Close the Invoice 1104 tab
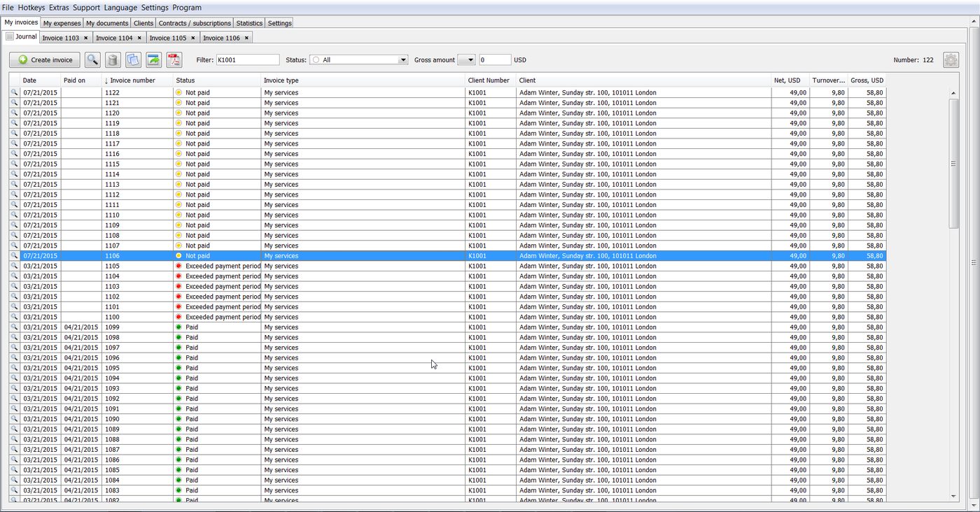Screen dimensions: 980x512 coord(139,38)
